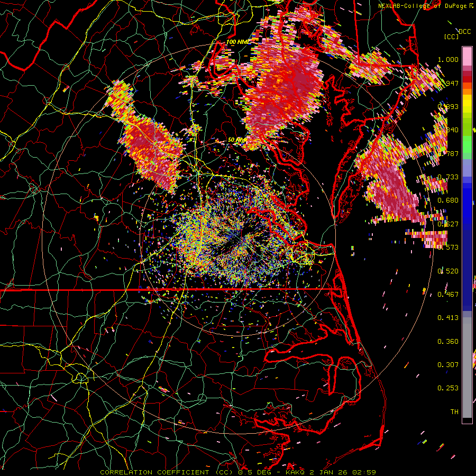Viewport: 476px width, 476px height.
Task: Select the 0.467 scale value
Action: [448, 294]
